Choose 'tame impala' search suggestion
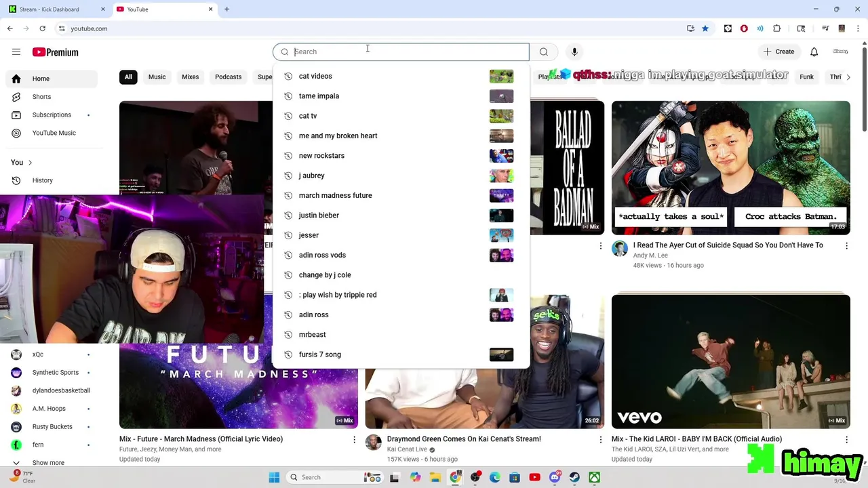The image size is (868, 488). pyautogui.click(x=400, y=96)
